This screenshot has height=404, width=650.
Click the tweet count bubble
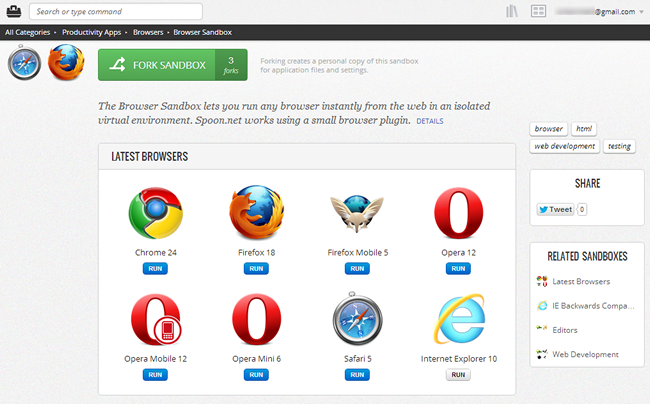point(582,209)
